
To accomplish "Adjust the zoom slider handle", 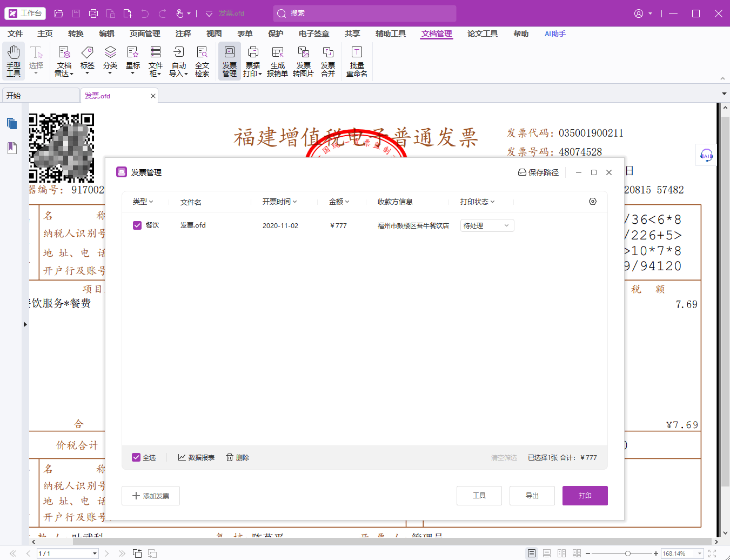I will point(627,554).
